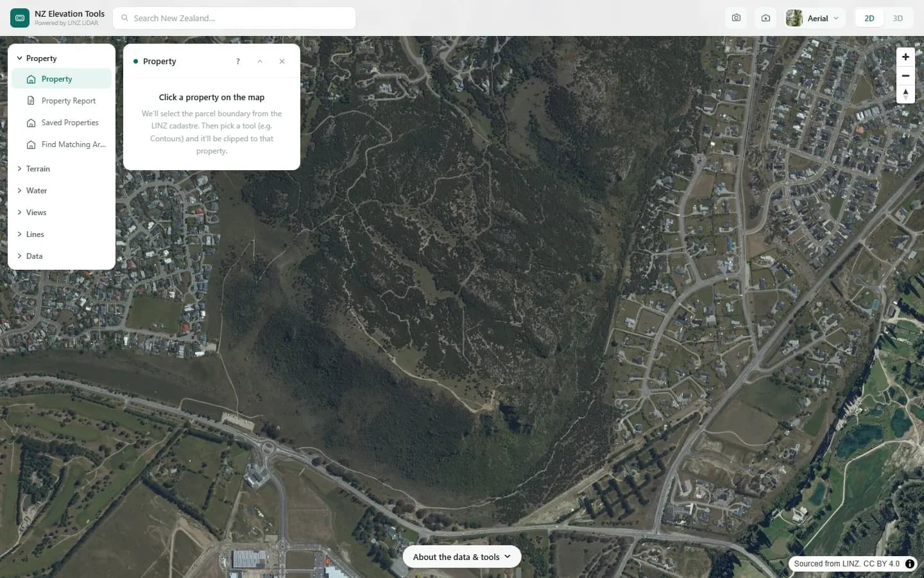Image resolution: width=924 pixels, height=578 pixels.
Task: Click the NZ Elevation Tools logo icon
Action: (20, 18)
